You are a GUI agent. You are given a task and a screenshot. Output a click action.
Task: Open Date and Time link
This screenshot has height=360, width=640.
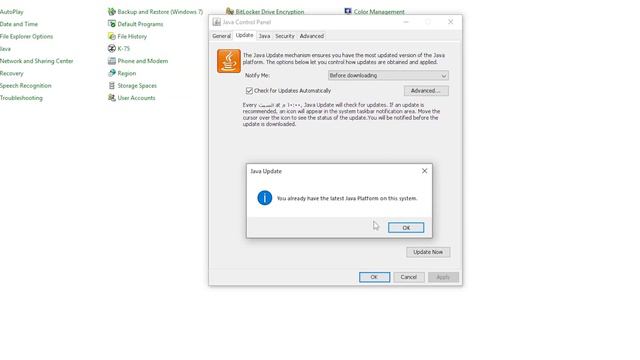(x=19, y=24)
